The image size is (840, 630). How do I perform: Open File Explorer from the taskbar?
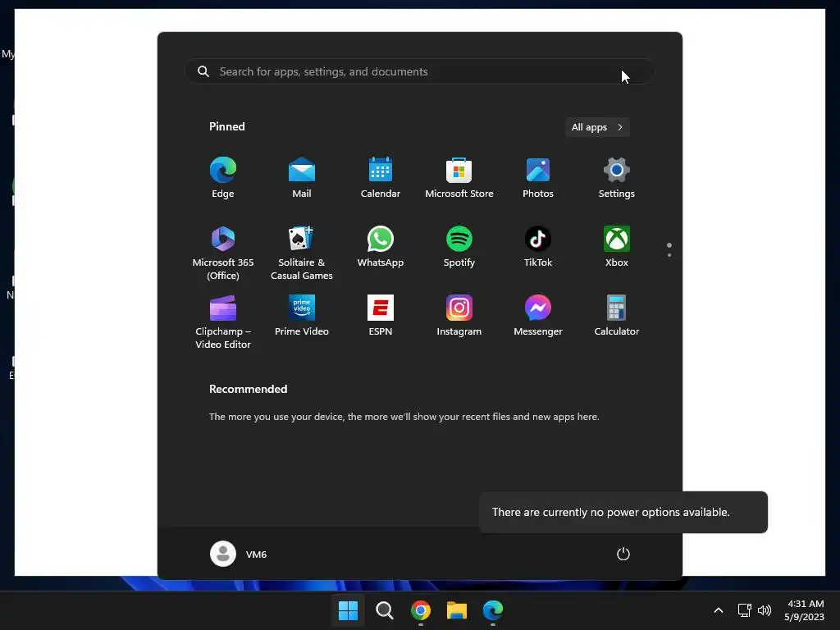click(x=457, y=610)
